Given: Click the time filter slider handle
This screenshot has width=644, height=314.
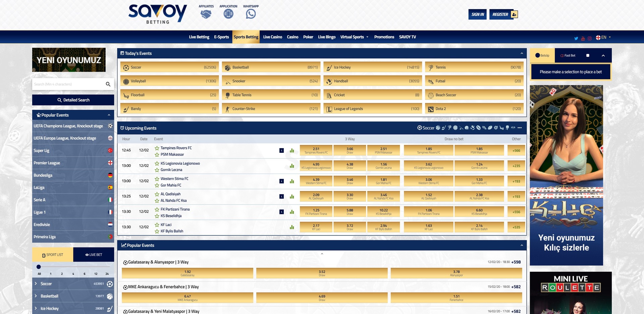Looking at the screenshot, I should [x=39, y=267].
